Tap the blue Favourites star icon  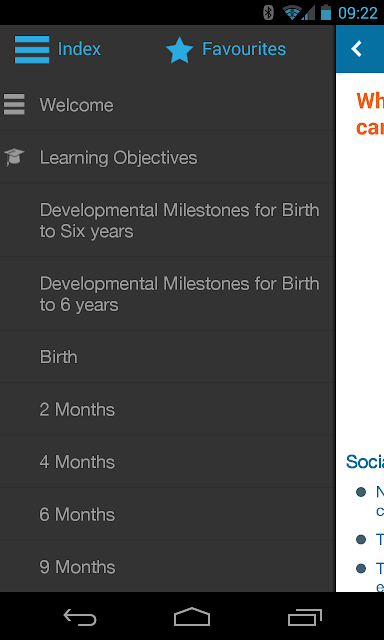click(180, 50)
